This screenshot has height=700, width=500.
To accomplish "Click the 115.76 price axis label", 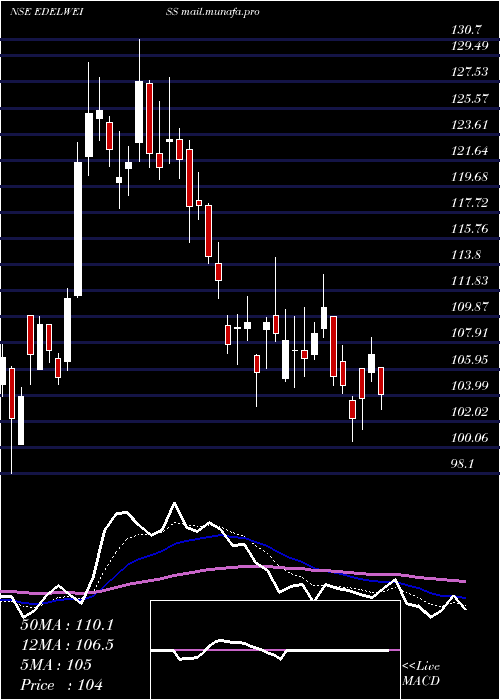I will (470, 229).
